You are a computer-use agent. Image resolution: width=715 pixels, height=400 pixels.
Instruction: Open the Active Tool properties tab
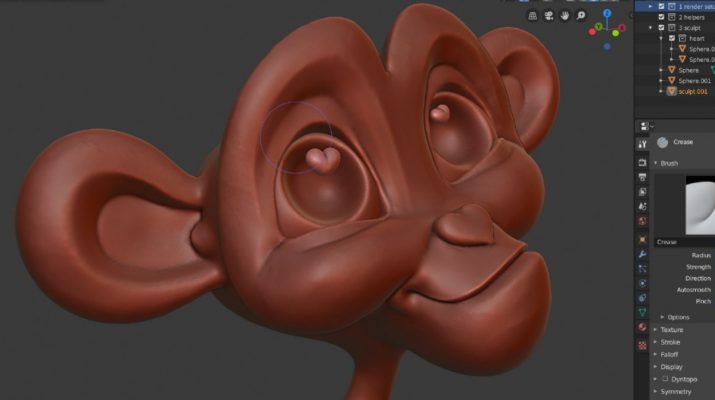pos(642,146)
